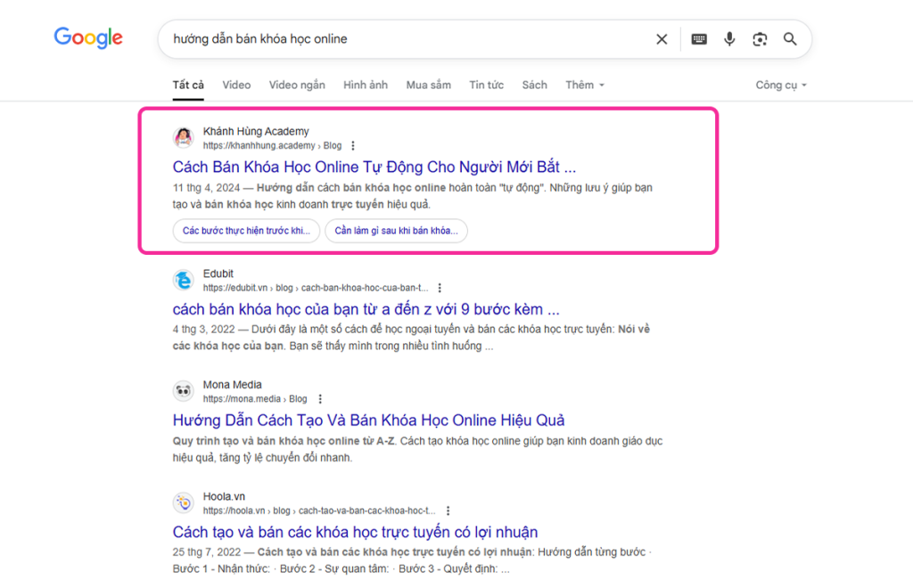913x588 pixels.
Task: Open more options for the Edubit result
Action: (440, 288)
